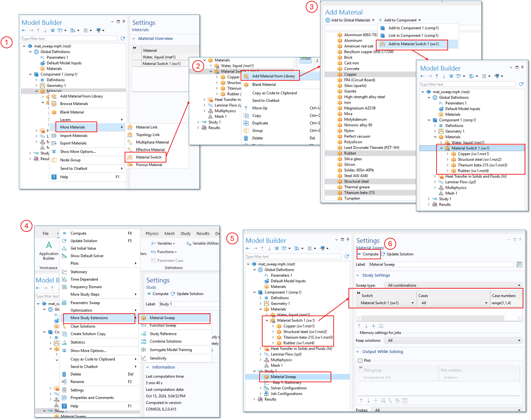This screenshot has width=531, height=420.
Task: Click the Update Solution icon in Material Sweep settings
Action: click(383, 254)
